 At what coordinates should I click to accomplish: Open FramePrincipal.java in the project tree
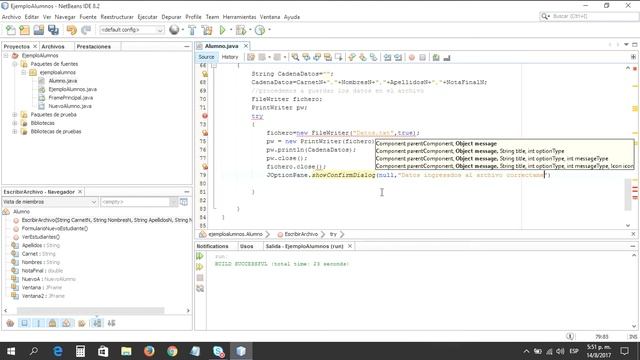[70, 98]
